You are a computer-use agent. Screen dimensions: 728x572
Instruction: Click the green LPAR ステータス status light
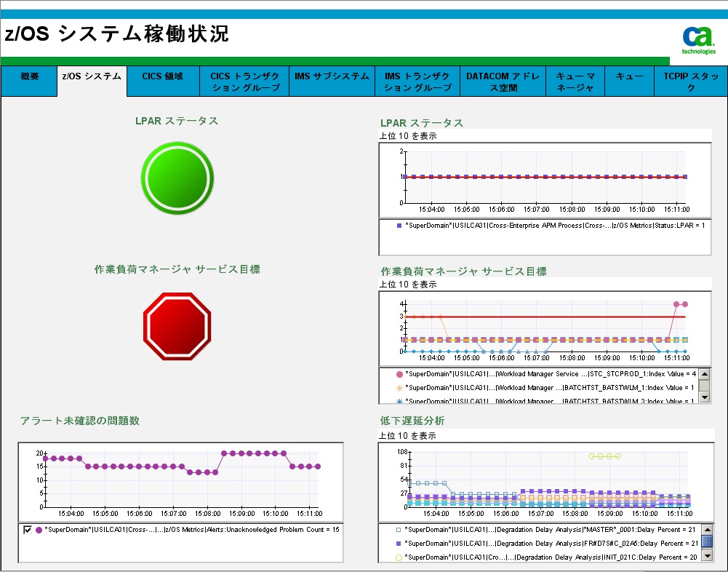(177, 178)
